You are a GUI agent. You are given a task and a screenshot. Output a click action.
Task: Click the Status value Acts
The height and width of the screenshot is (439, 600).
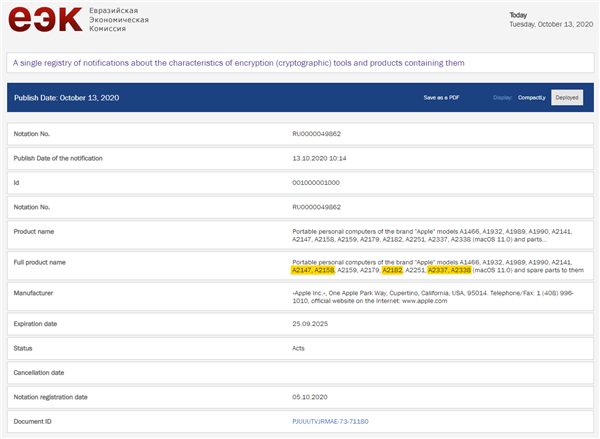(x=299, y=349)
